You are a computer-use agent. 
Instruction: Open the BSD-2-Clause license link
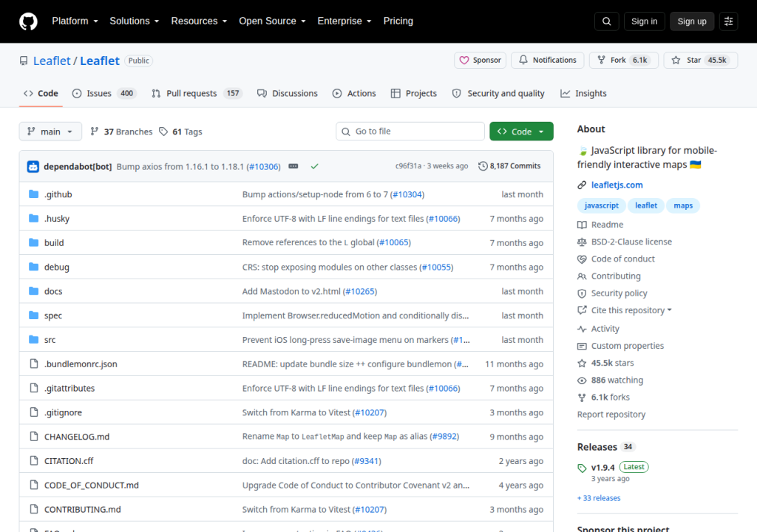(x=625, y=242)
